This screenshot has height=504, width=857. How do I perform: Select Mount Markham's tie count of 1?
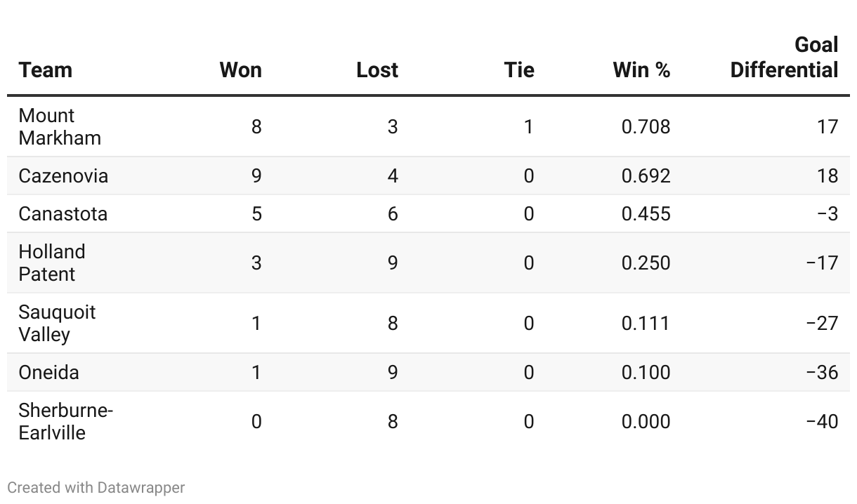click(528, 126)
